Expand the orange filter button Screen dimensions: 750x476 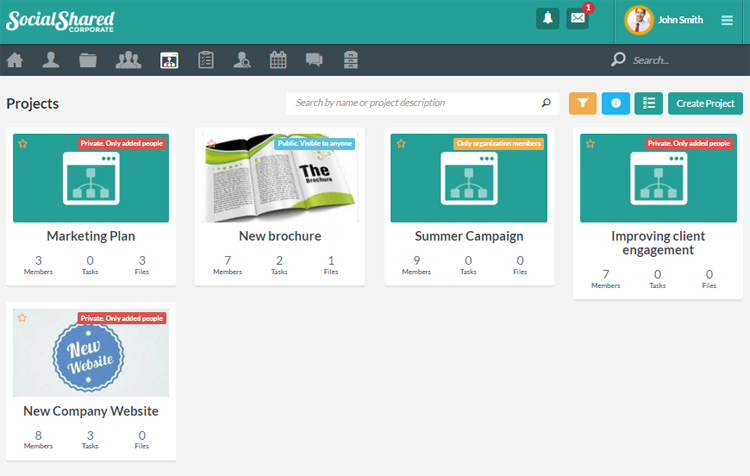[582, 103]
